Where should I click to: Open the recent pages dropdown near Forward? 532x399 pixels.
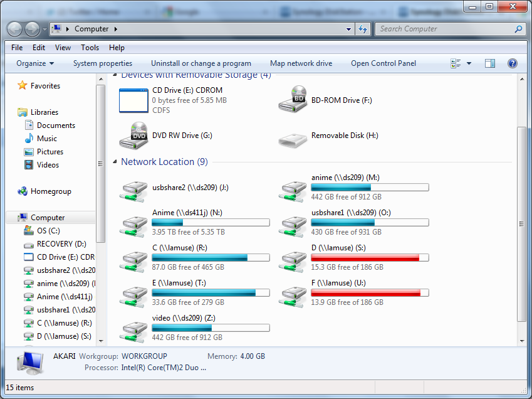click(44, 29)
